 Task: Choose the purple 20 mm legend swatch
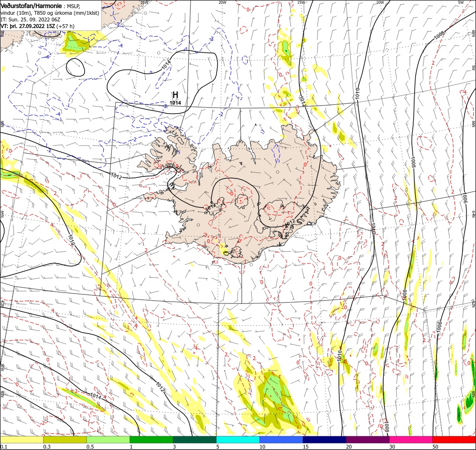[367, 440]
